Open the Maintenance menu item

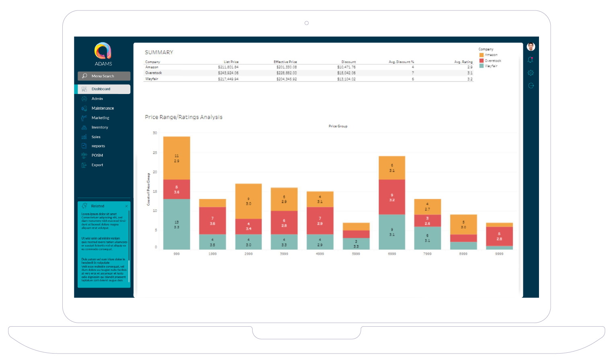click(x=103, y=108)
